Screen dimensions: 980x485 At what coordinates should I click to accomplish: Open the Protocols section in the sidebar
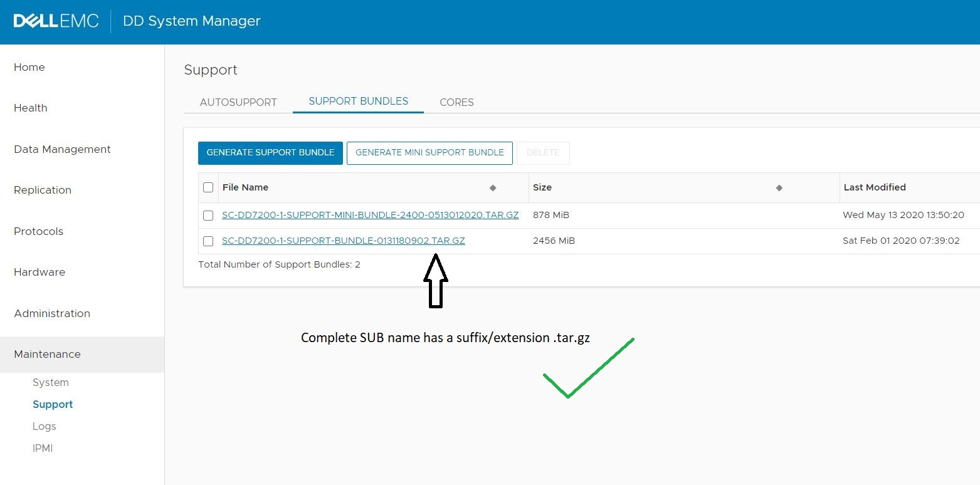click(x=38, y=231)
